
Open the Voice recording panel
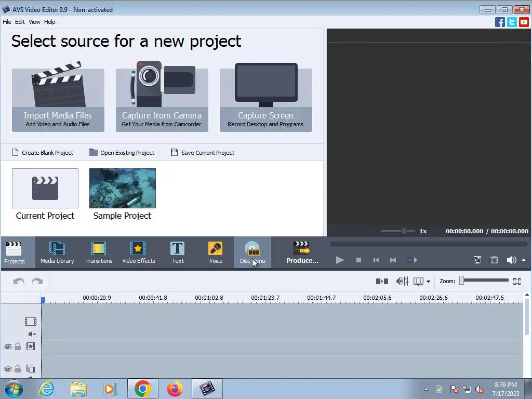pos(216,253)
